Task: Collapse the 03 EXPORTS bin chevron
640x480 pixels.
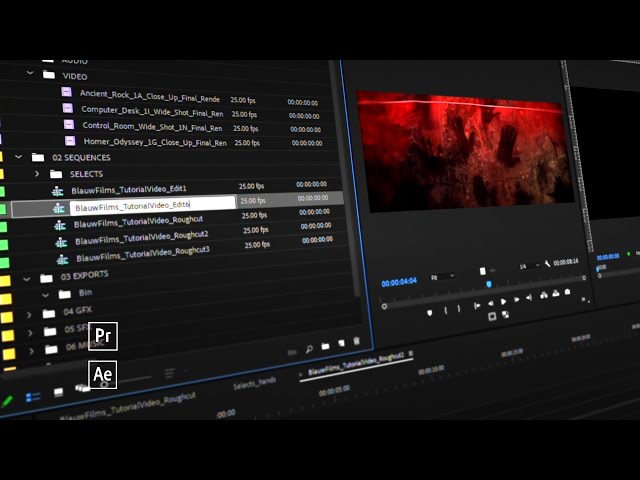Action: pyautogui.click(x=27, y=280)
